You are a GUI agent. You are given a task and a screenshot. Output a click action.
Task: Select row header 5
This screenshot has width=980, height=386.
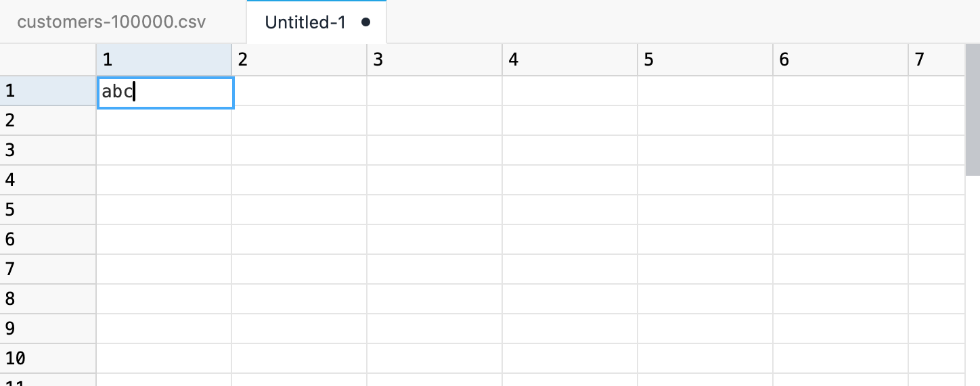tap(48, 210)
